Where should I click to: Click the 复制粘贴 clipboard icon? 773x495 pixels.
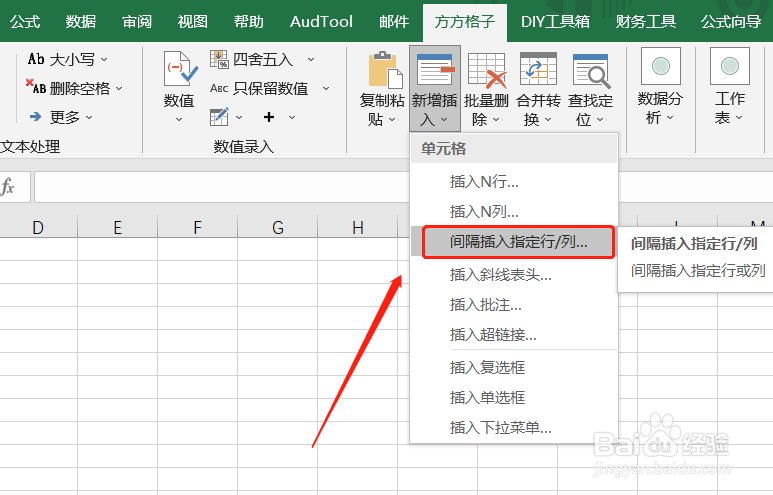click(x=385, y=70)
